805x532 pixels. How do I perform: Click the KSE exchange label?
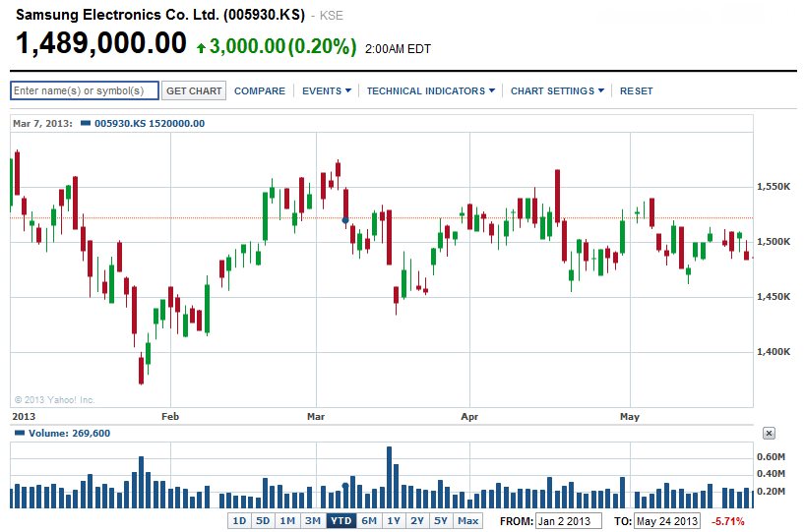[331, 16]
